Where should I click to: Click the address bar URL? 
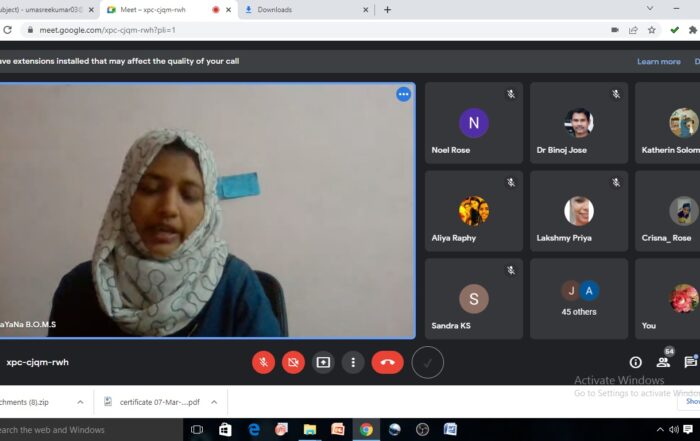click(108, 30)
